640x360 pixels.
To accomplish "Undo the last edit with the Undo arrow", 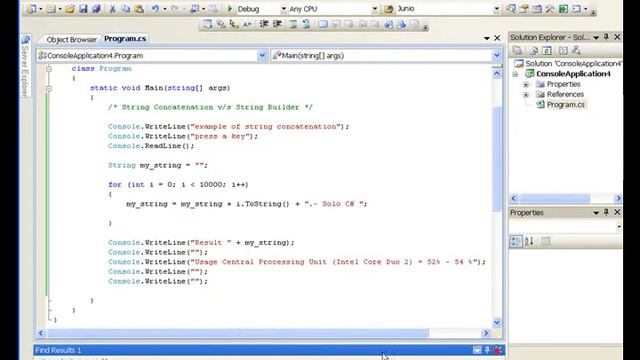I will pos(155,9).
